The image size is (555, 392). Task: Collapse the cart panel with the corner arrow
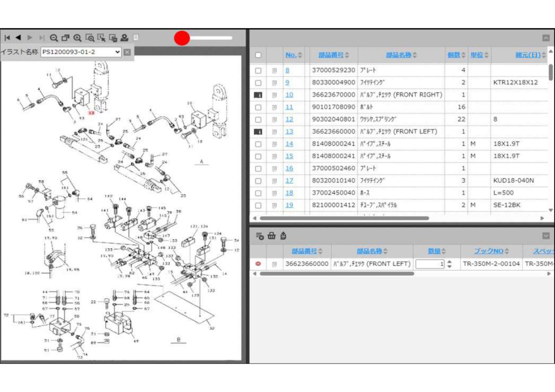(x=546, y=236)
